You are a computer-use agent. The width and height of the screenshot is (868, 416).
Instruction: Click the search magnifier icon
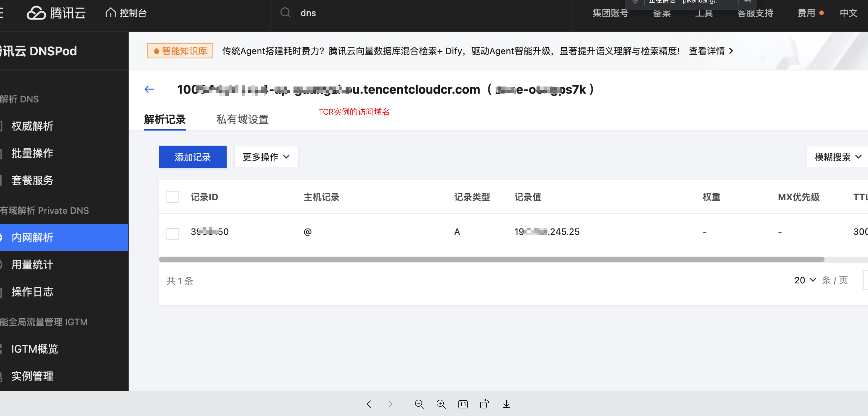click(x=285, y=13)
